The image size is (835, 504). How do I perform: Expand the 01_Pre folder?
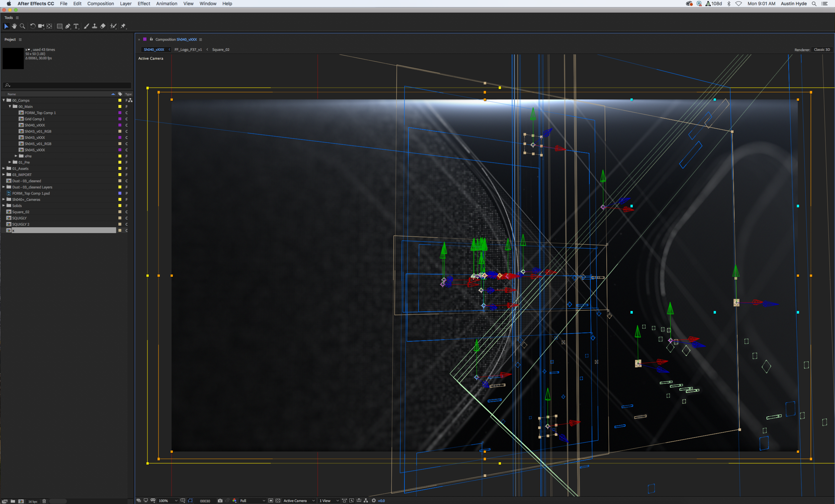click(x=10, y=162)
